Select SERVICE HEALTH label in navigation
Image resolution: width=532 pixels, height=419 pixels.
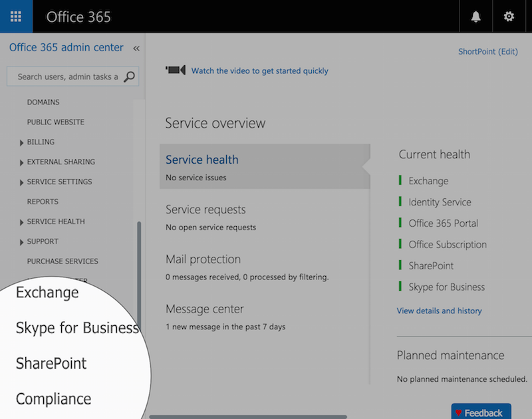(x=56, y=221)
